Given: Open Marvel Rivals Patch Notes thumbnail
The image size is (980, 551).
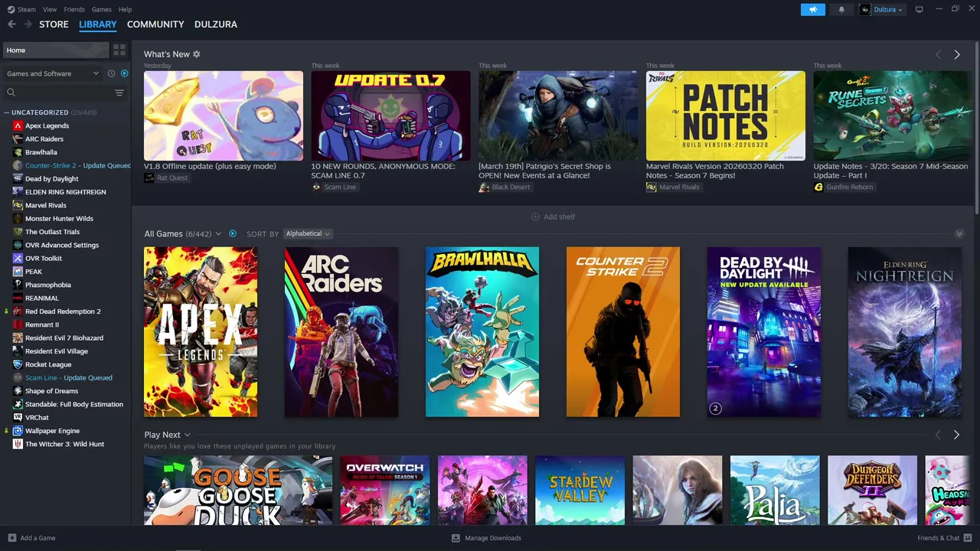Looking at the screenshot, I should tap(726, 116).
